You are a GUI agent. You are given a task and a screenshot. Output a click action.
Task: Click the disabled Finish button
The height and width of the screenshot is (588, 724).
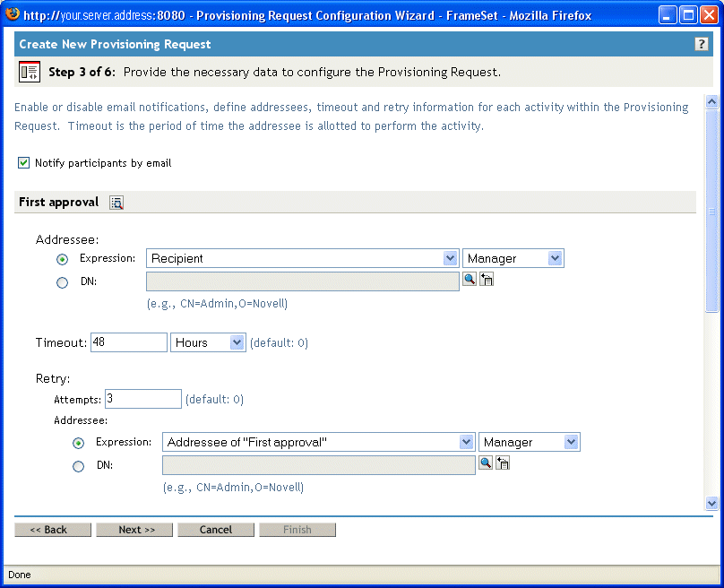click(x=297, y=530)
